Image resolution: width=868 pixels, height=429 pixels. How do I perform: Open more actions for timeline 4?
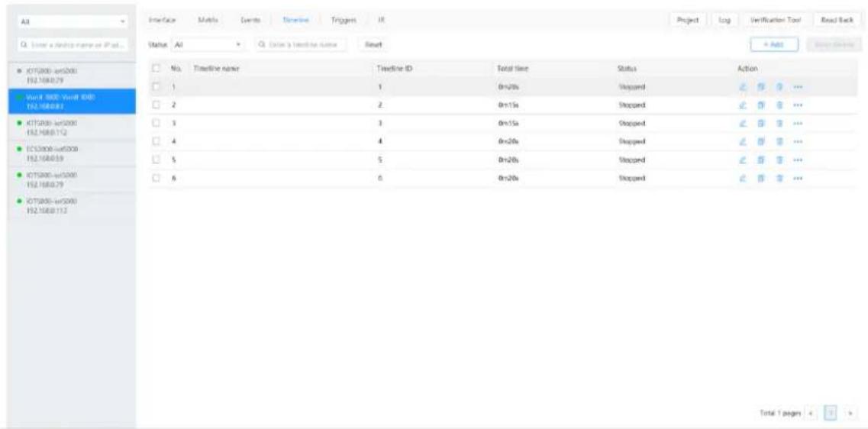click(x=798, y=142)
